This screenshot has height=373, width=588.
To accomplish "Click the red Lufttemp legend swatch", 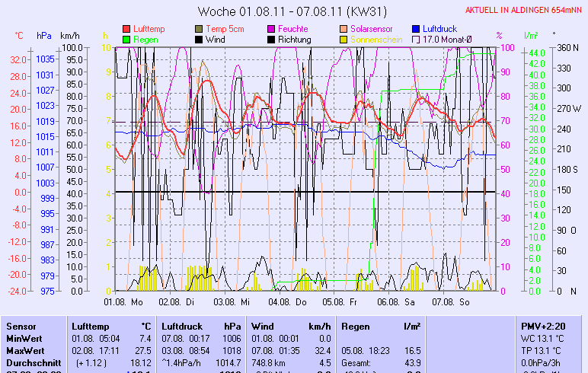I will [126, 28].
